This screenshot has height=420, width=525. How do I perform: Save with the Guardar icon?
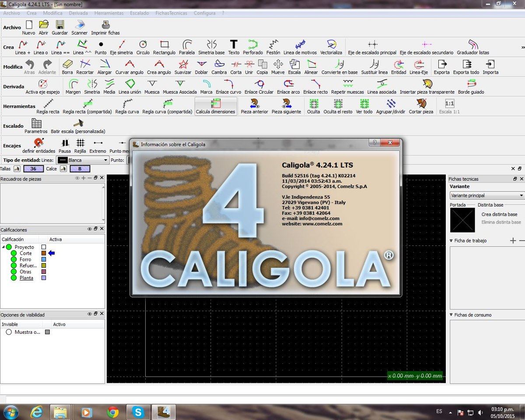click(x=60, y=24)
